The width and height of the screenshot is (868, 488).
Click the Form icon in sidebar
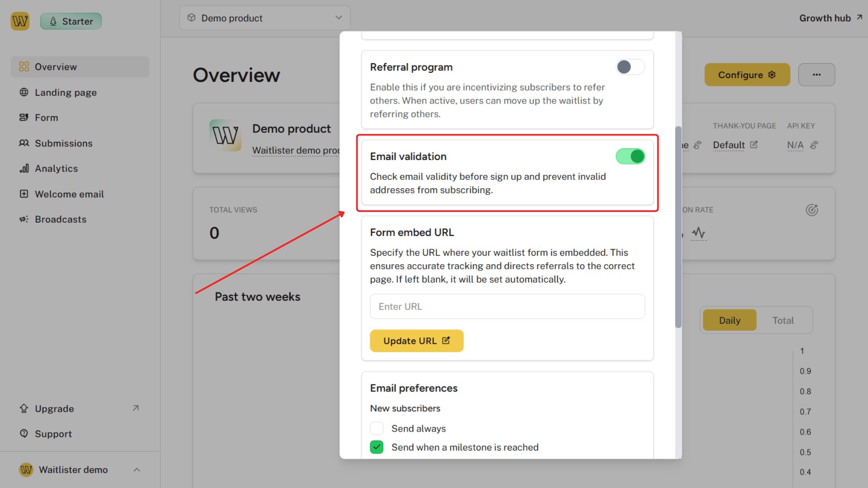coord(24,117)
